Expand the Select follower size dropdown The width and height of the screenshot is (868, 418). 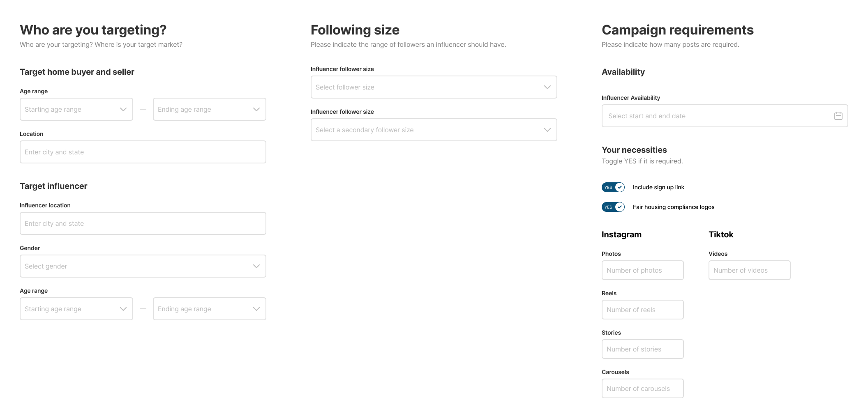coord(434,87)
